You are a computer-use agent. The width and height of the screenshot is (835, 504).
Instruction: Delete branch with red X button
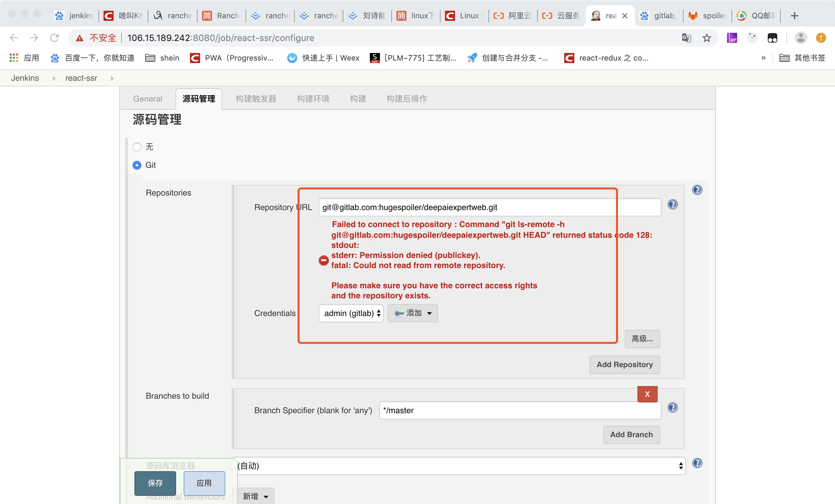click(x=647, y=394)
